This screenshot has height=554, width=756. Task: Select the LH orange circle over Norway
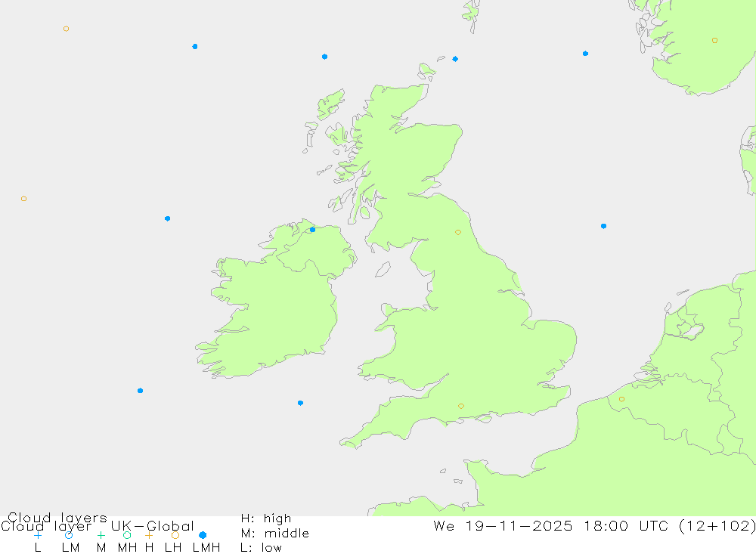[x=714, y=41]
